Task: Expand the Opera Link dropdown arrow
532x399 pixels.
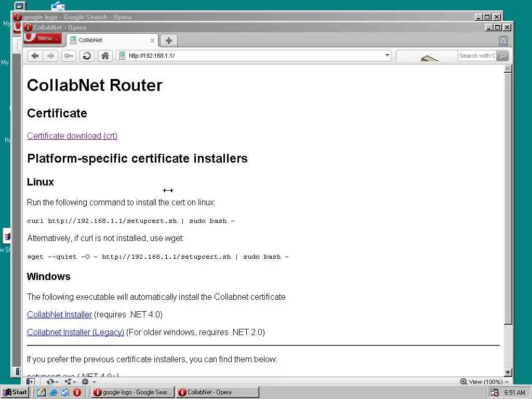Action: (x=57, y=382)
